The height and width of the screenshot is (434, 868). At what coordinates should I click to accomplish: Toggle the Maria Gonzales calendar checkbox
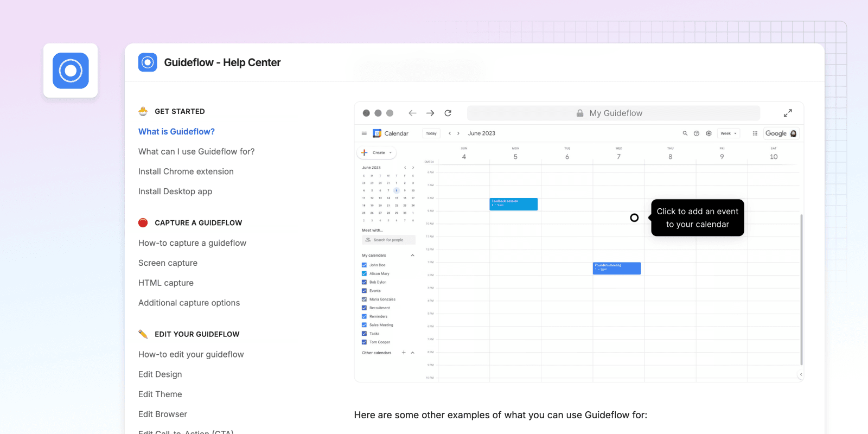[364, 299]
